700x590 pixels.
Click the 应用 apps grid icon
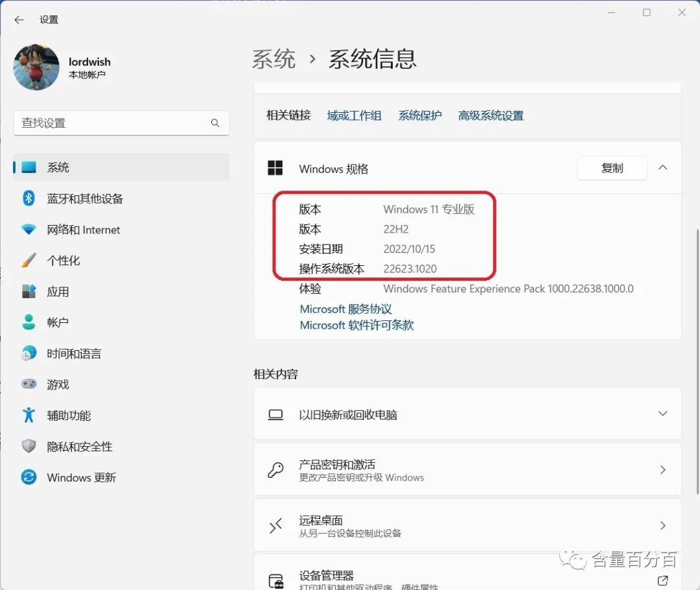[29, 291]
